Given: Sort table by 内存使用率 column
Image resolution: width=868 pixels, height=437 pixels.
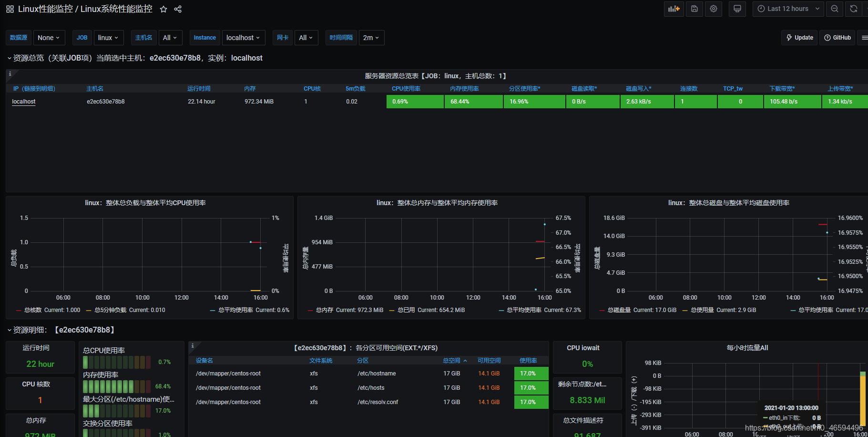Looking at the screenshot, I should click(x=465, y=89).
